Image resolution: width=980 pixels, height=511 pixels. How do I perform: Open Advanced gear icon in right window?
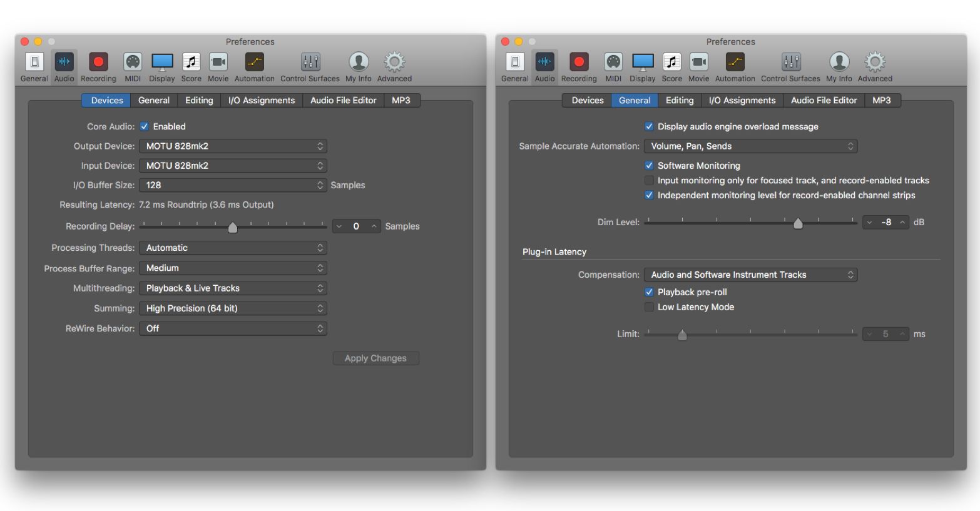click(x=875, y=62)
